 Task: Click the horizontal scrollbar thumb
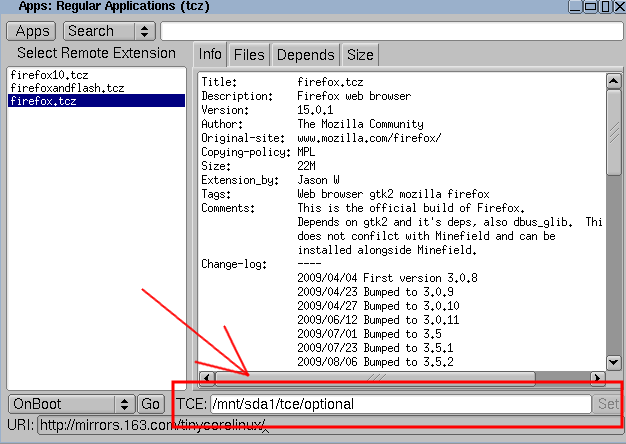[x=375, y=377]
